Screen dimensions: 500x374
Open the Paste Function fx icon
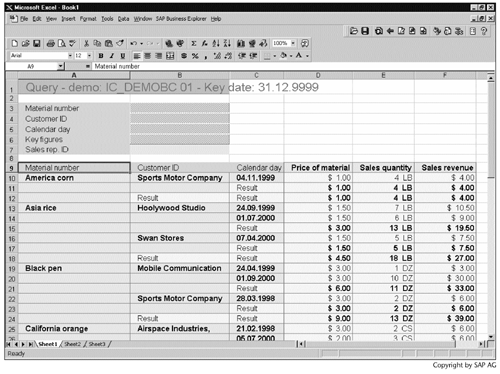[x=205, y=43]
